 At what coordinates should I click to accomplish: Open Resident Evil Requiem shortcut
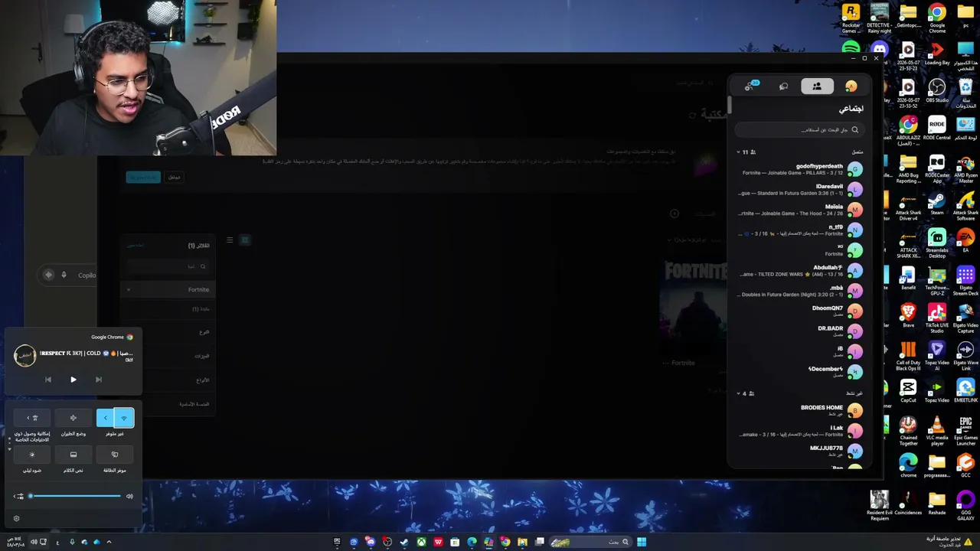(x=880, y=506)
